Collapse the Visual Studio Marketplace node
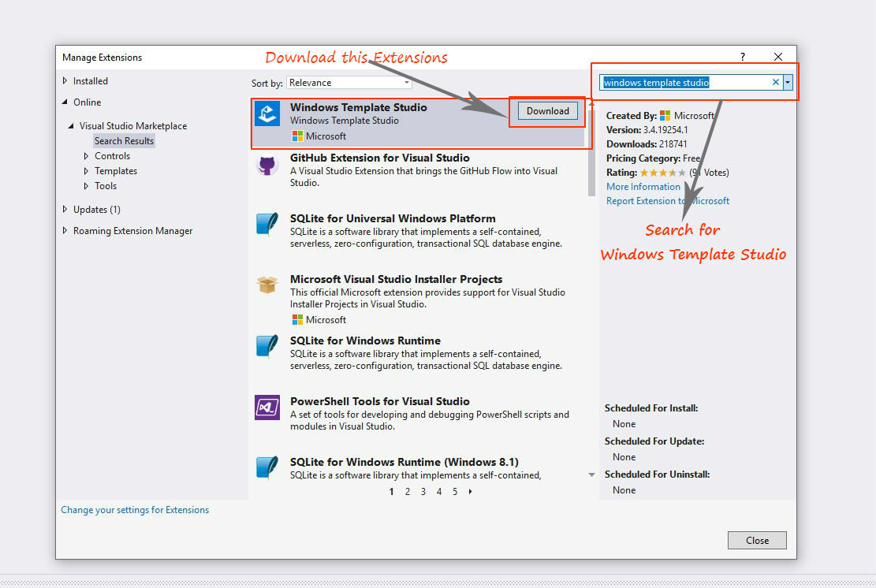 tap(71, 126)
